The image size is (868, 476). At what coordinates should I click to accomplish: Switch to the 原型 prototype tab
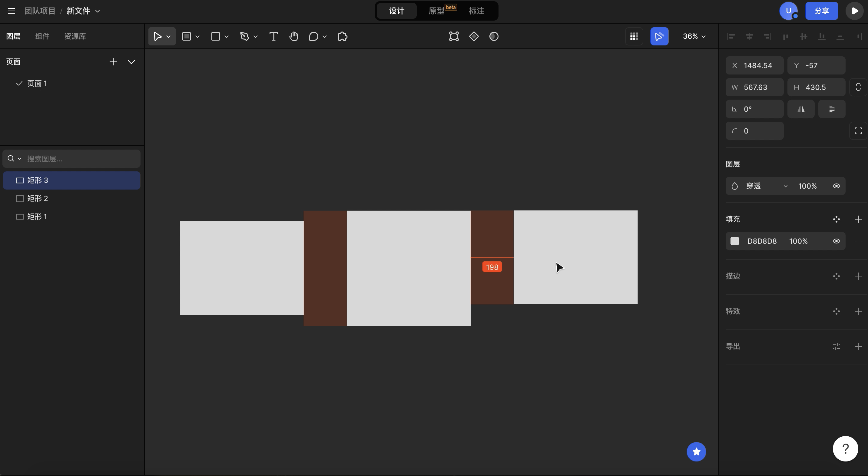tap(437, 11)
